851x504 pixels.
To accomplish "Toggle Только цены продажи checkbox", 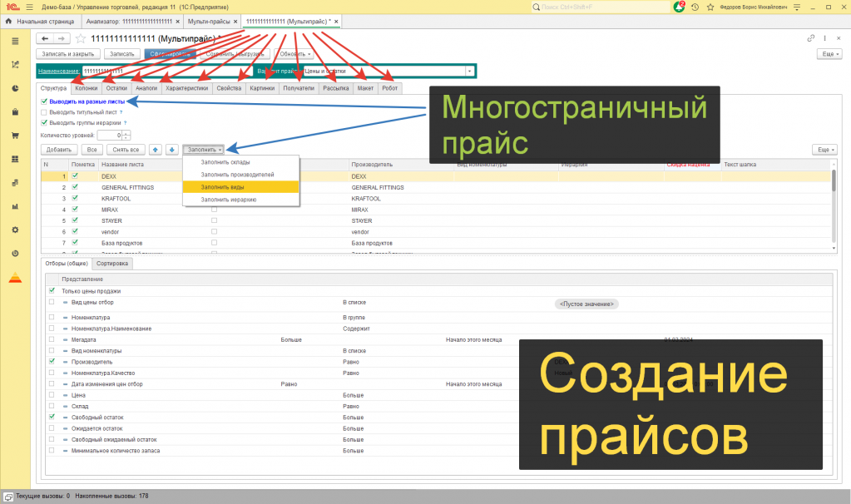I will (x=52, y=291).
